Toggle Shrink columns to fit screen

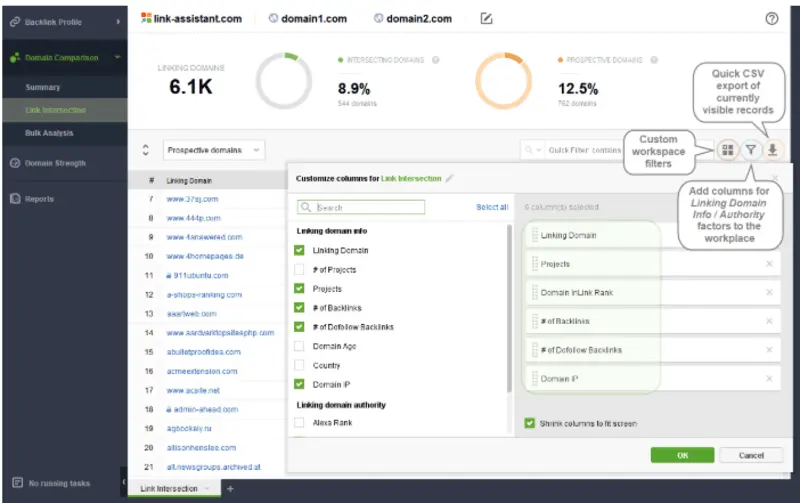[x=530, y=423]
